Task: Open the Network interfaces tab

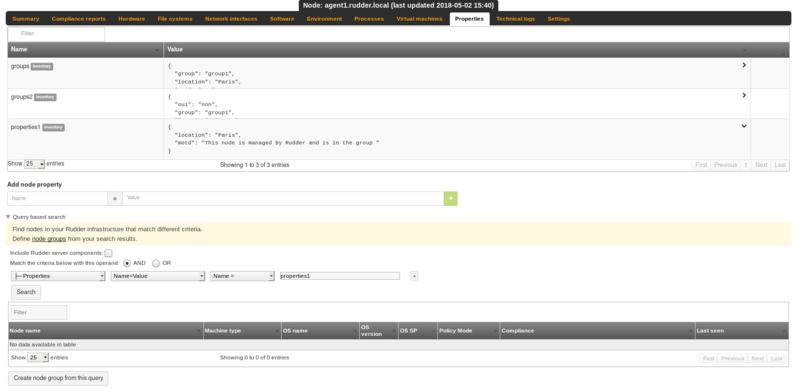Action: click(231, 19)
